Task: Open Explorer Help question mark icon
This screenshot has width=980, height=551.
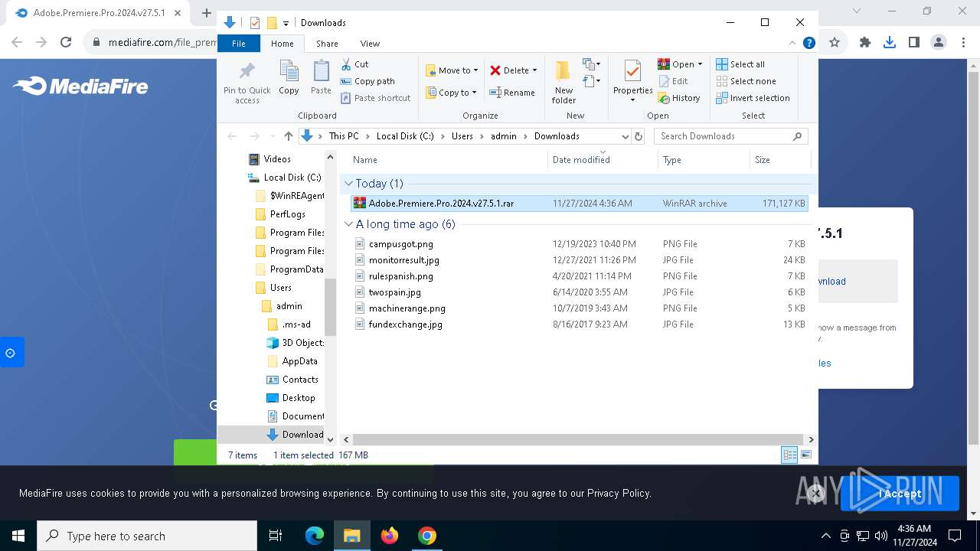Action: tap(808, 44)
